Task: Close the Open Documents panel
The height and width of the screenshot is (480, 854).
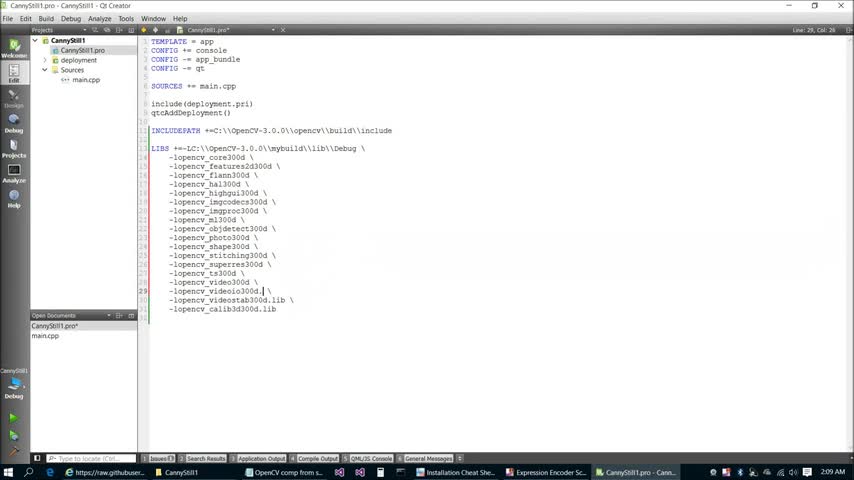Action: (x=131, y=315)
